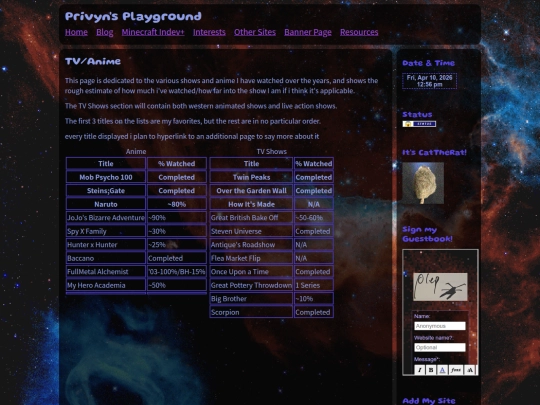Visit the Resources page
The image size is (540, 405).
pos(359,32)
